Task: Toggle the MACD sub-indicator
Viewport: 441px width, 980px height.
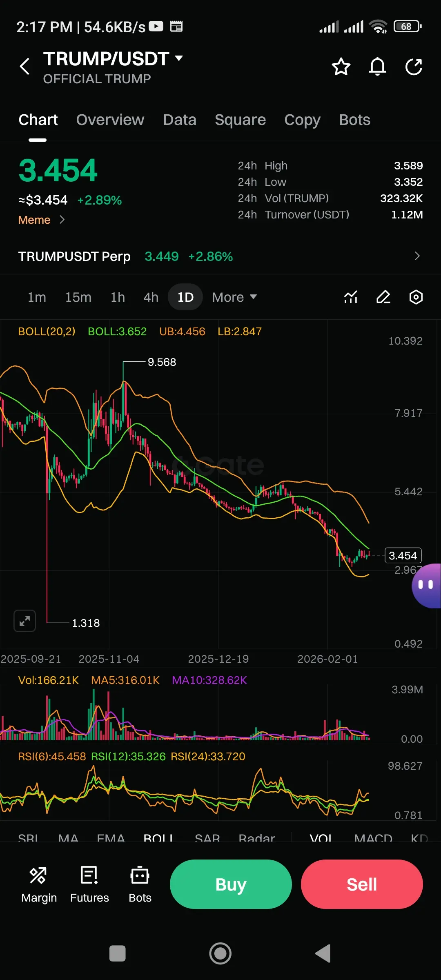Action: [373, 838]
